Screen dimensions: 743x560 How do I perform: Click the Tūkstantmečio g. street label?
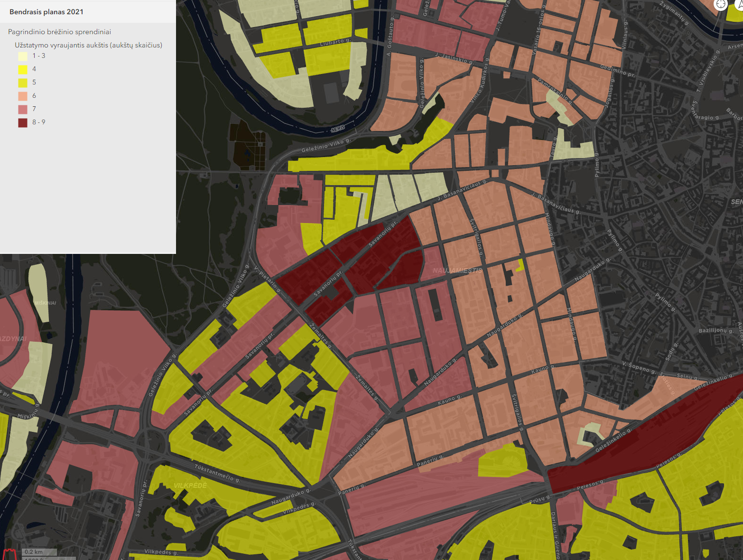coord(217,473)
